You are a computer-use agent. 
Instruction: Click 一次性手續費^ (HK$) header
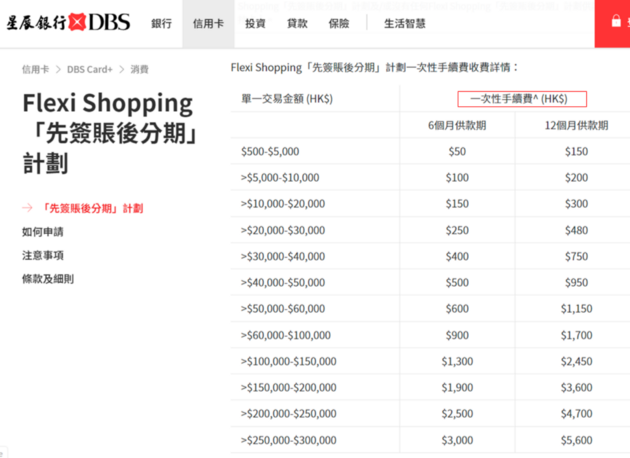(522, 99)
